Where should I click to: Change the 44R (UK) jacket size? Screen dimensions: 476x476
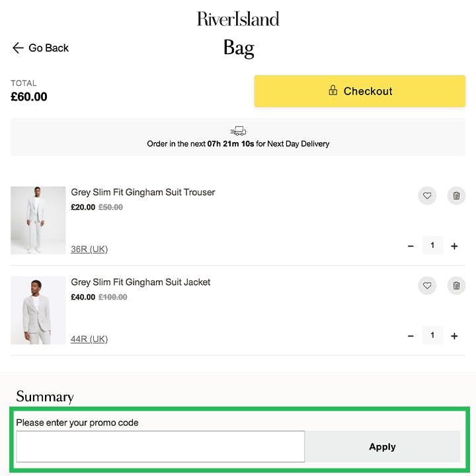(x=89, y=339)
